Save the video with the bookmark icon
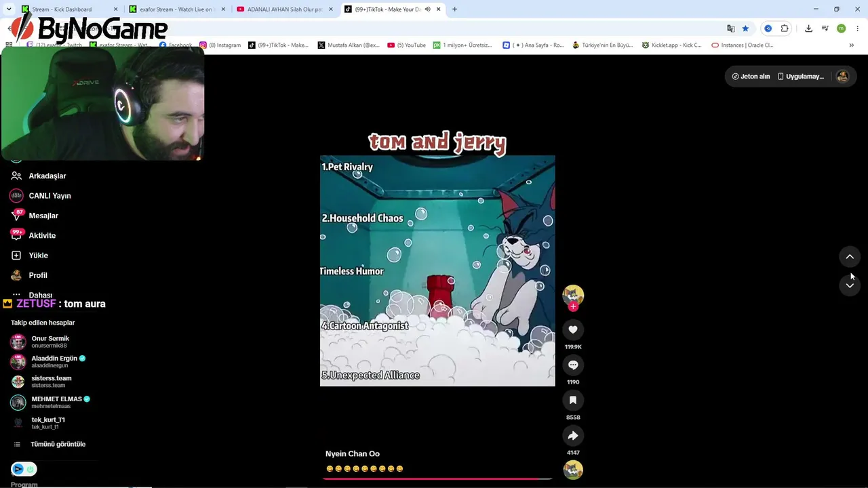 pos(573,400)
